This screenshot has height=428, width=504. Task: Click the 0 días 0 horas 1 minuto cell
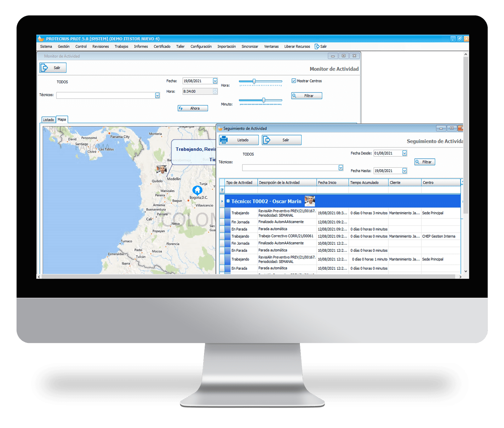[x=369, y=259]
